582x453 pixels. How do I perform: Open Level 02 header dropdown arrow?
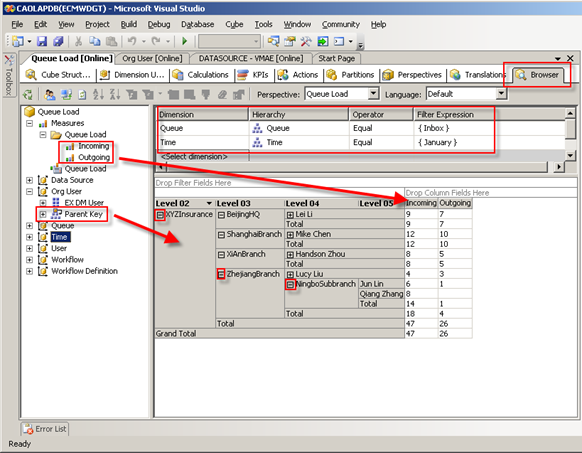tap(209, 203)
